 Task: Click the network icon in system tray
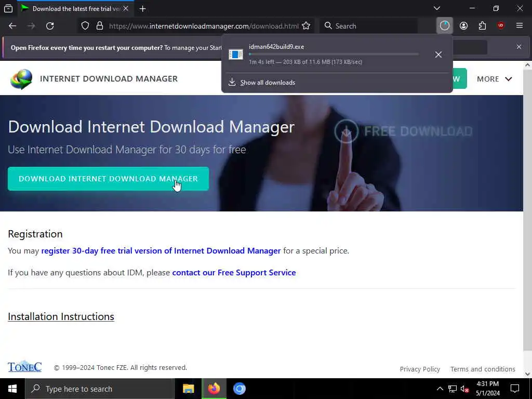pos(453,389)
